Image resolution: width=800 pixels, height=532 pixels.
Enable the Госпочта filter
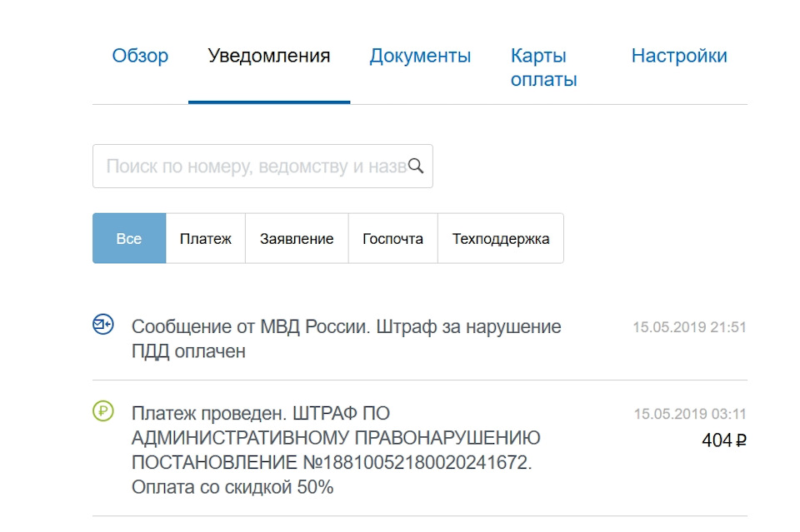click(392, 238)
